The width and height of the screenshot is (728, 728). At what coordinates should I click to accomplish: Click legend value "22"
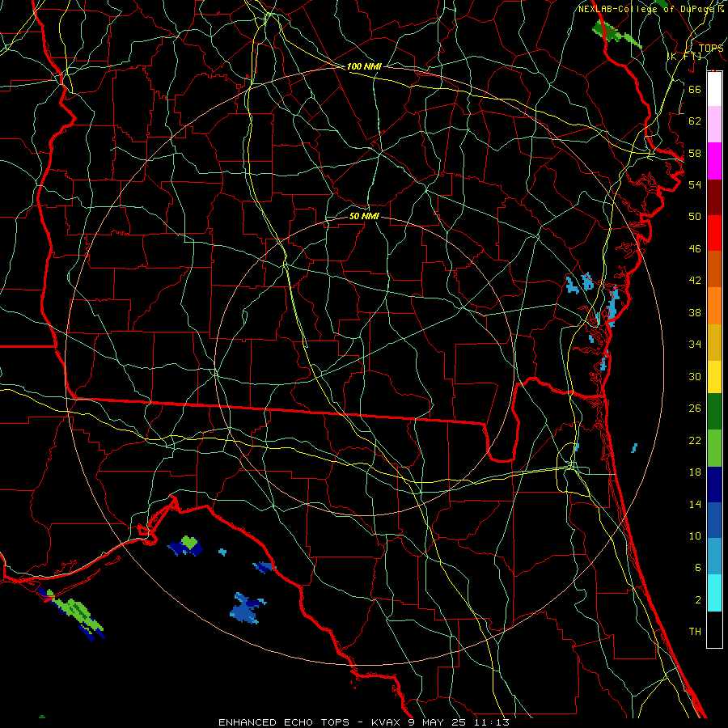(x=695, y=440)
